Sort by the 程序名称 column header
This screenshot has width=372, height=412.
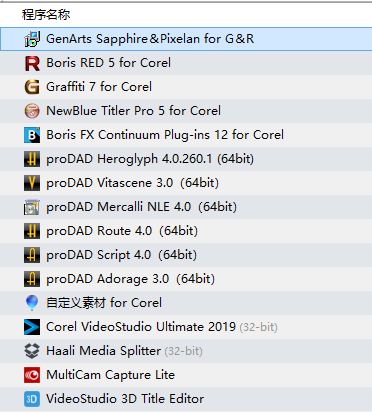[46, 15]
